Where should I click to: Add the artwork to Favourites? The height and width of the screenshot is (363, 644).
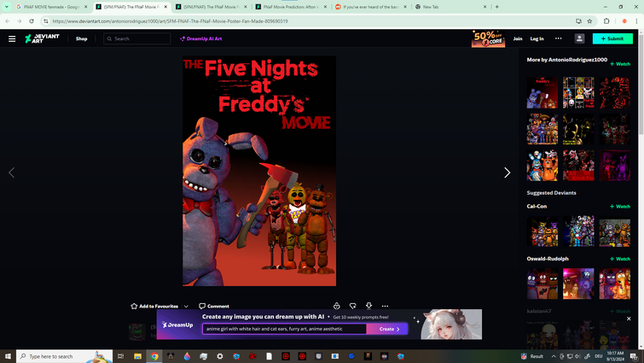(x=154, y=307)
